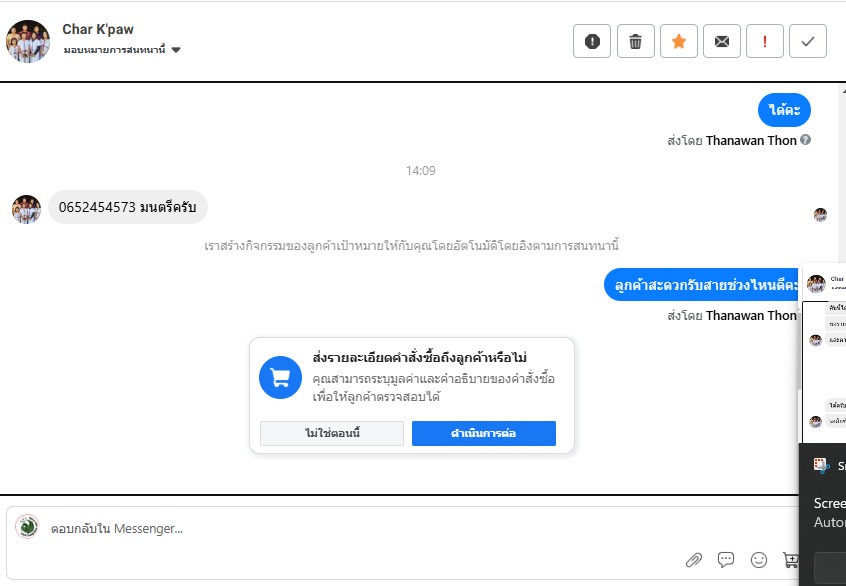This screenshot has height=586, width=846.
Task: Mark conversation done with checkmark
Action: 808,41
